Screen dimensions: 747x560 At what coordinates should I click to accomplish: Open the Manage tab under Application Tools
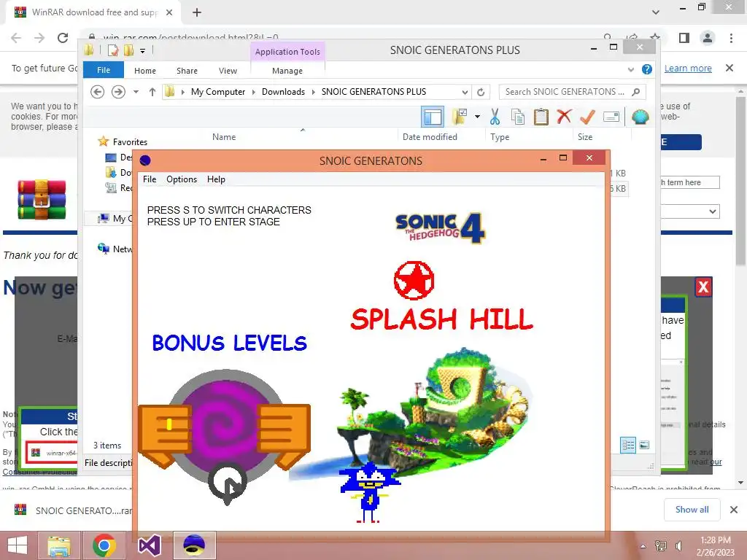pyautogui.click(x=287, y=71)
